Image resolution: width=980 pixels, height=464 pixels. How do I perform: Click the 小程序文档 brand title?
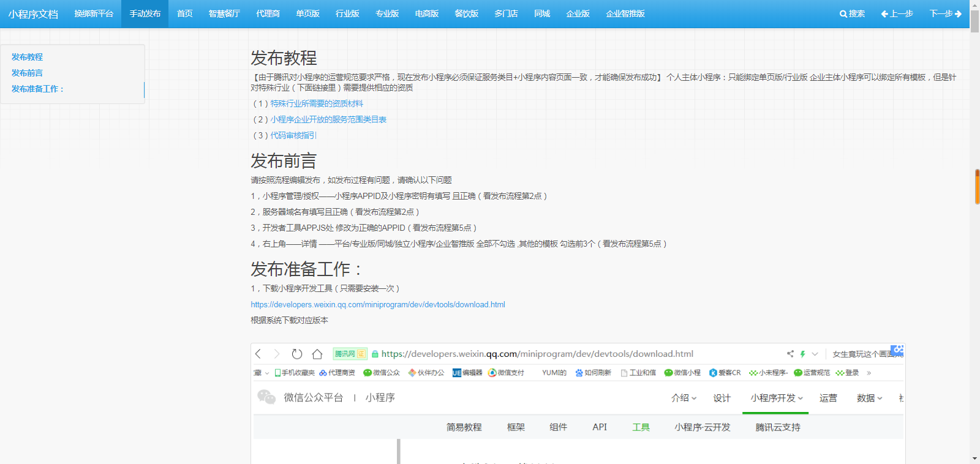pos(33,14)
